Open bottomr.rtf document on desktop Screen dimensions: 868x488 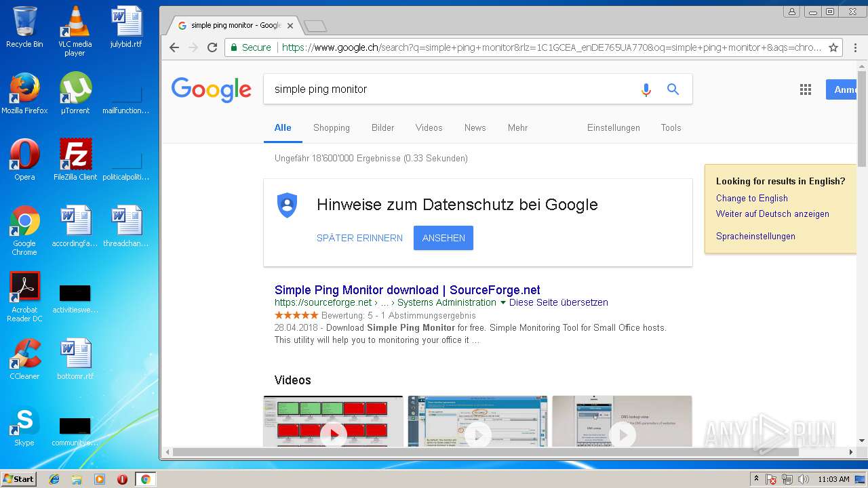tap(75, 359)
